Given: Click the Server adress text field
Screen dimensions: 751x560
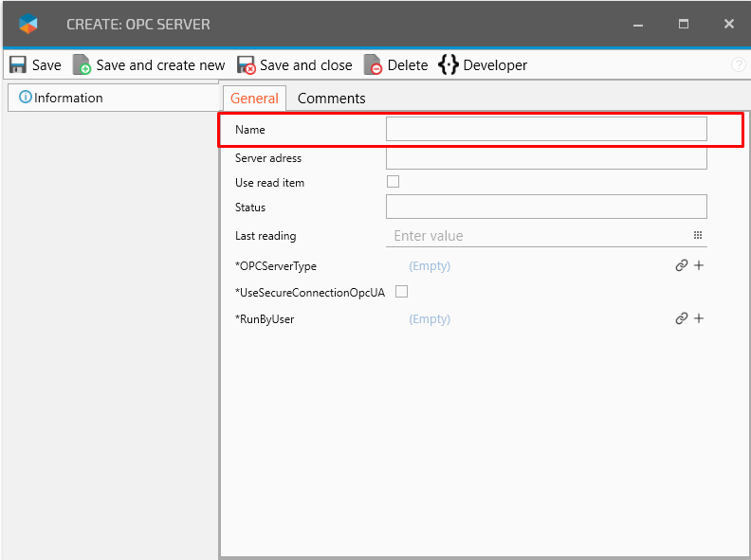Looking at the screenshot, I should pyautogui.click(x=545, y=157).
